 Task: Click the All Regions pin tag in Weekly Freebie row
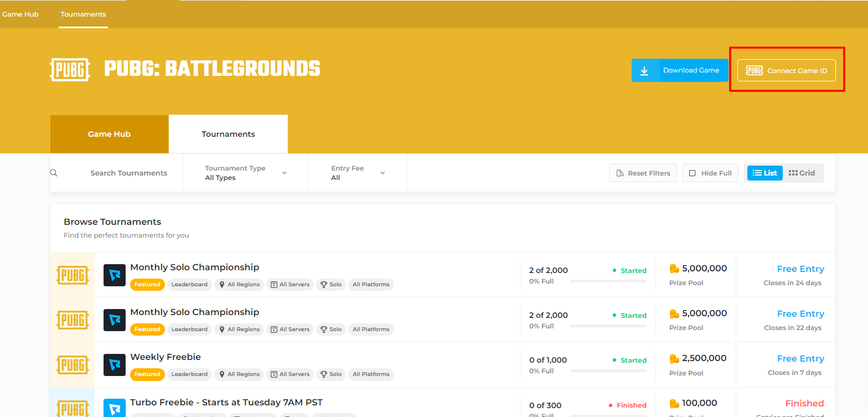click(240, 374)
